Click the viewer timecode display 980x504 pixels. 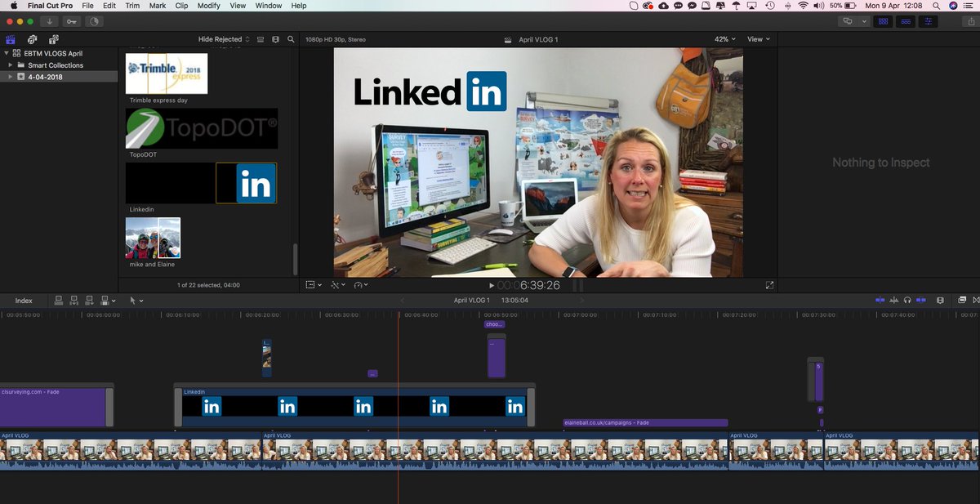[529, 286]
